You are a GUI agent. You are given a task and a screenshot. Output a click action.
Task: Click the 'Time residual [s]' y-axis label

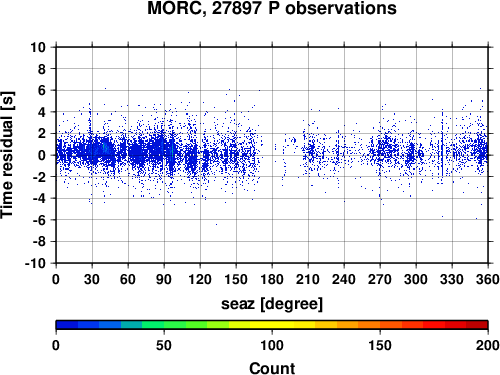pyautogui.click(x=7, y=155)
